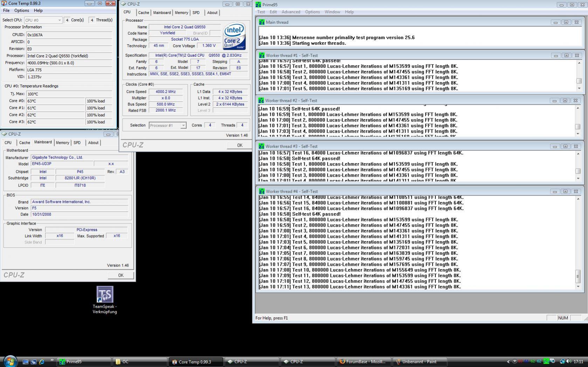Select the TeamSpeak desktop shortcut
This screenshot has height=367, width=588.
click(105, 300)
